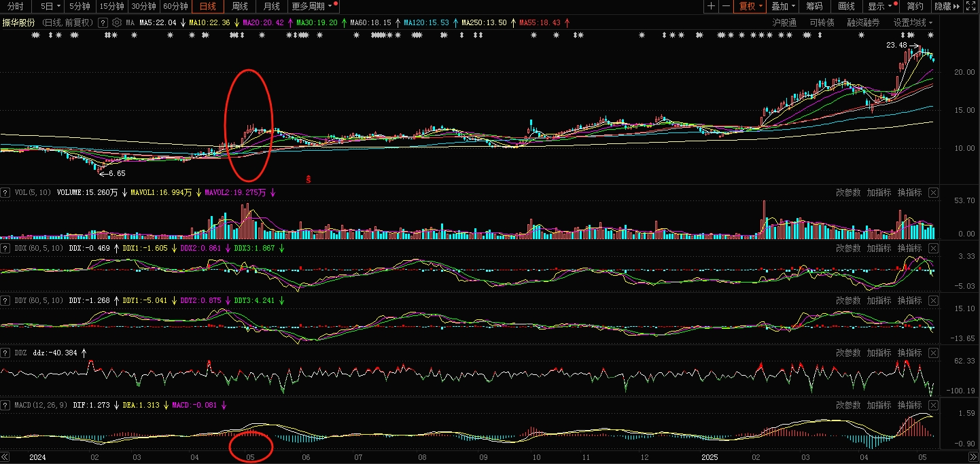
Task: Switch to 60分钟 period tab
Action: pos(175,6)
